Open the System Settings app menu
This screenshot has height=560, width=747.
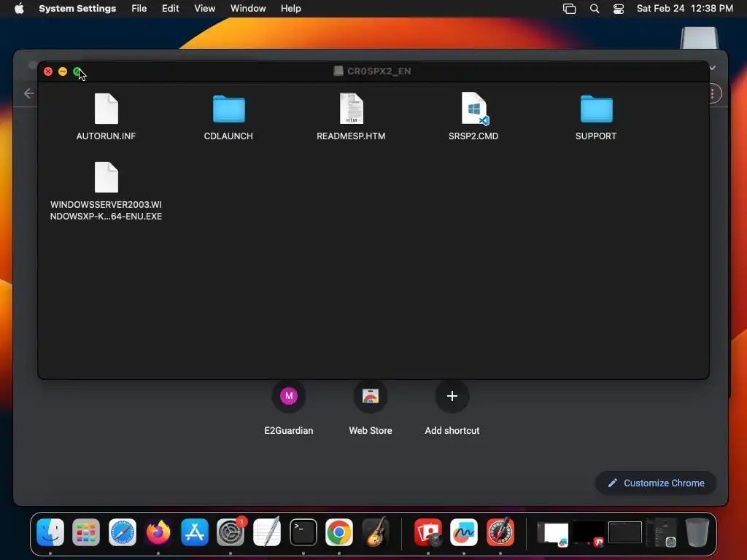pyautogui.click(x=77, y=8)
